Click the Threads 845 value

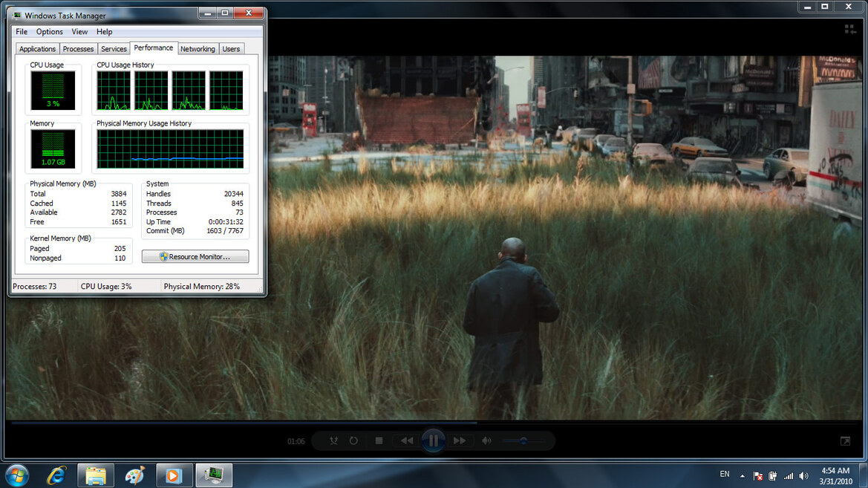click(238, 204)
